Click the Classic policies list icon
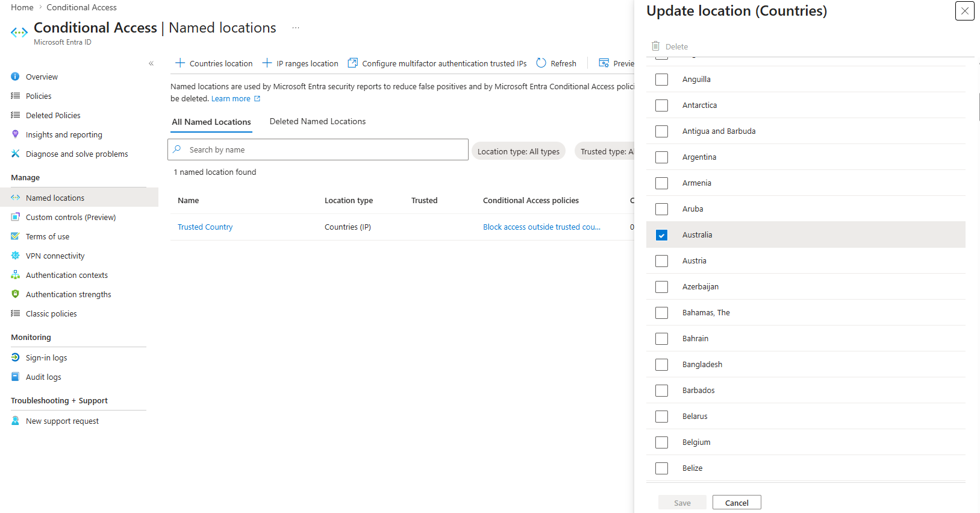980x513 pixels. click(15, 313)
